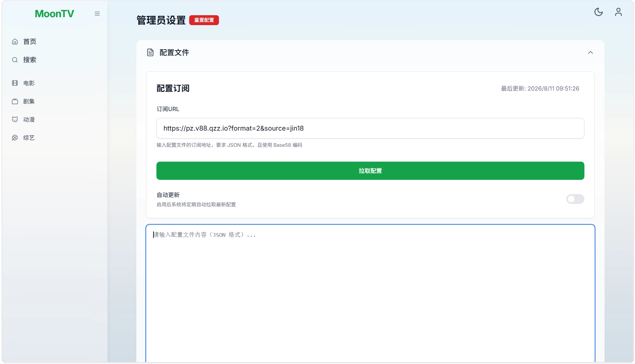Viewport: 635px width, 364px height.
Task: Click the cat icon beside 动漫
Action: (x=15, y=119)
